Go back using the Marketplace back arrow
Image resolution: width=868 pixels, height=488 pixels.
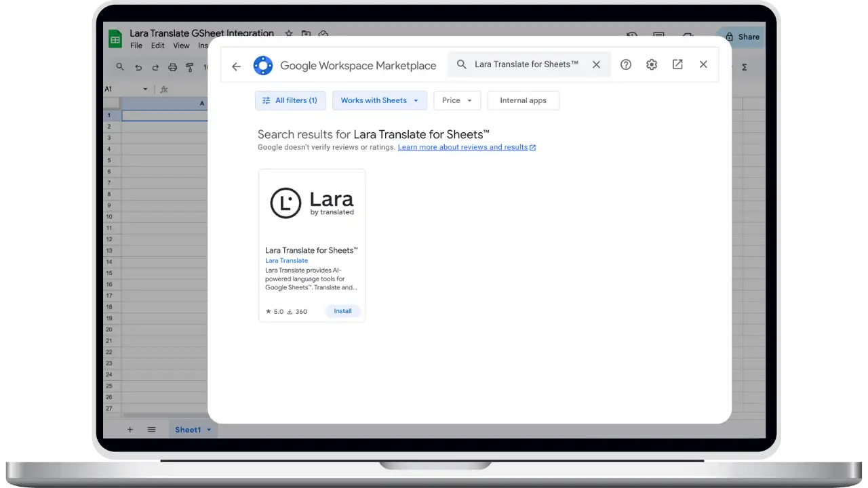236,66
